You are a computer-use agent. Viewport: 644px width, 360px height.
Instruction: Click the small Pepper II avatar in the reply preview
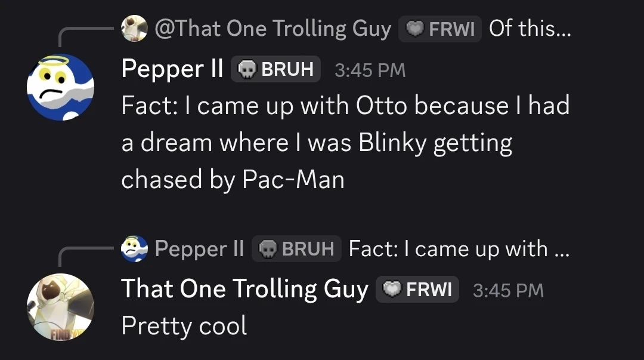[x=134, y=248]
